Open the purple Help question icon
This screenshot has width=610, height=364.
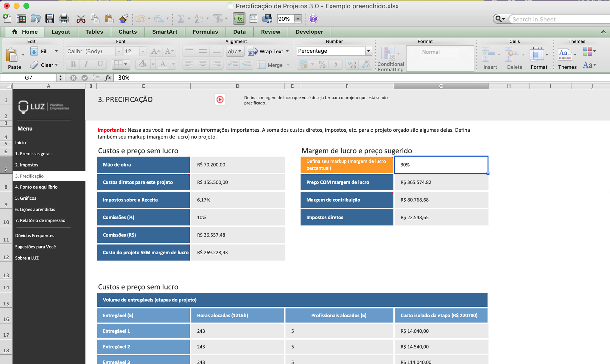(x=313, y=19)
